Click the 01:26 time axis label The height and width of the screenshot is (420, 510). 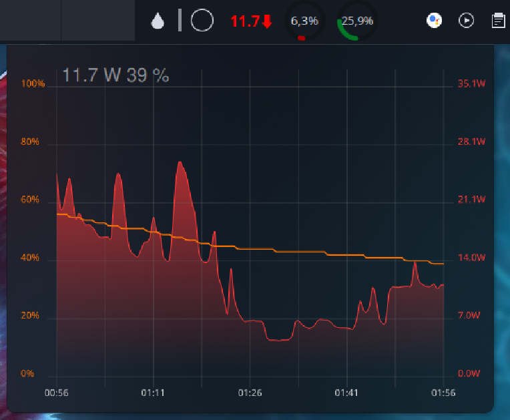[250, 393]
